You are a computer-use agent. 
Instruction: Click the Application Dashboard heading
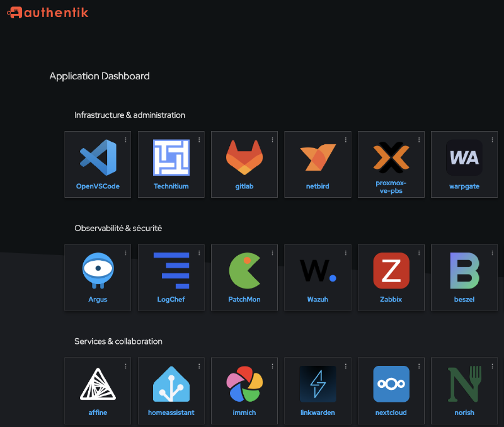100,76
